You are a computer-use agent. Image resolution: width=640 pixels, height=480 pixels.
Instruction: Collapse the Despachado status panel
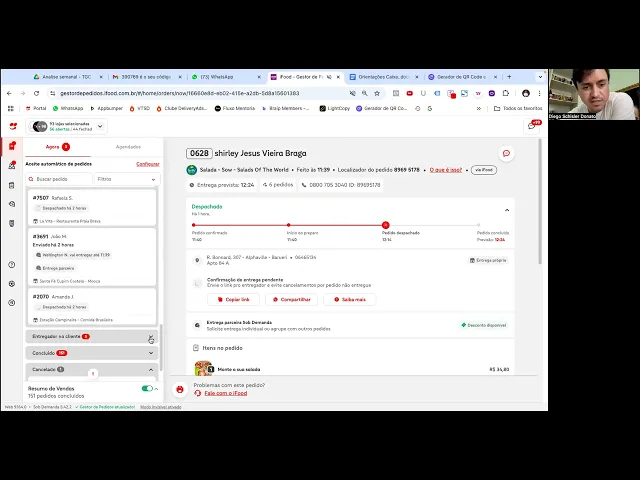507,210
